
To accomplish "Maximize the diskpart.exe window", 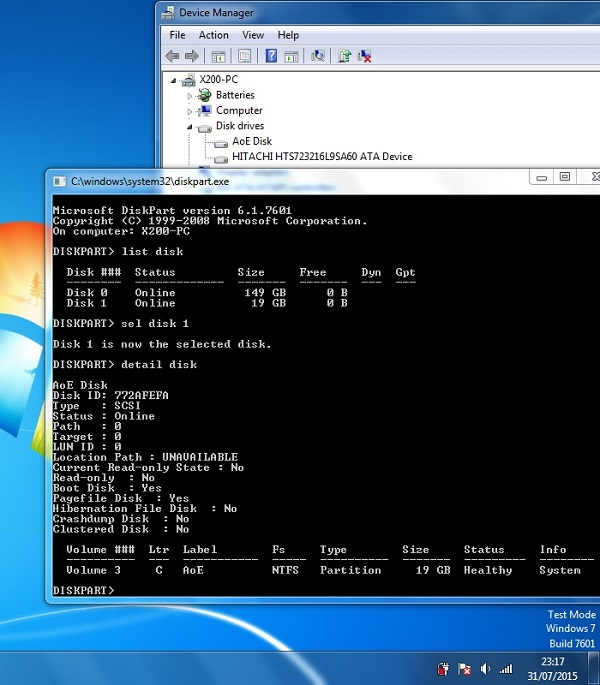I will [565, 177].
